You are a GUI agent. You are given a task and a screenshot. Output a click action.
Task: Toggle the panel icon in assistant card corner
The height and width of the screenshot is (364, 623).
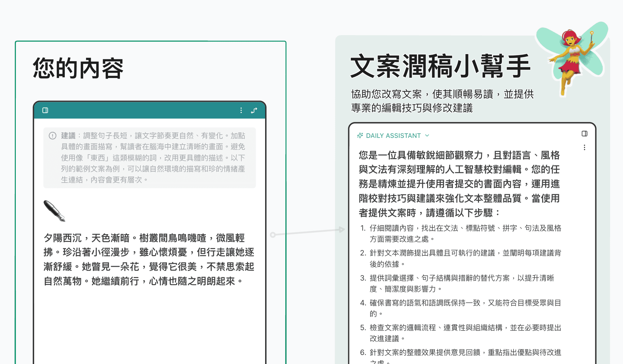[584, 134]
